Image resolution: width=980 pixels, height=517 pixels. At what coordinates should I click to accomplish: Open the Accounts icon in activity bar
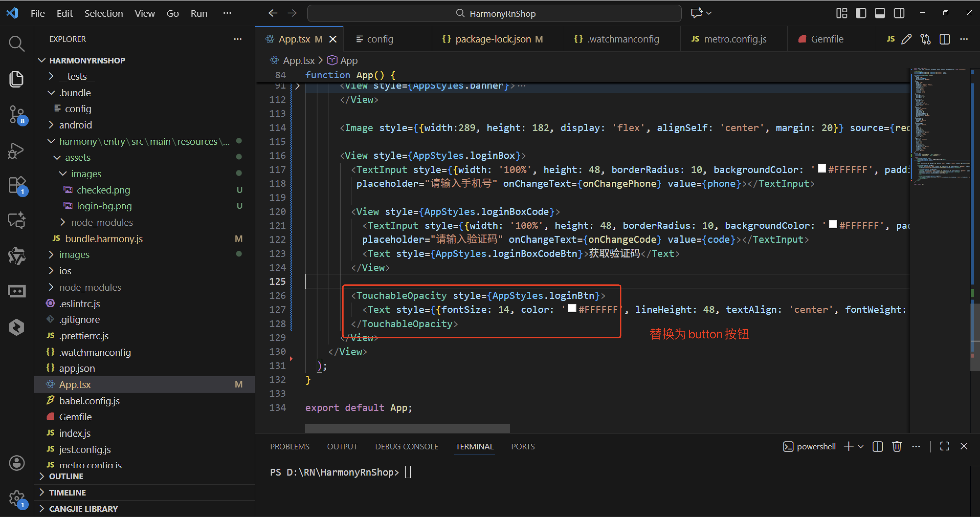[x=16, y=463]
